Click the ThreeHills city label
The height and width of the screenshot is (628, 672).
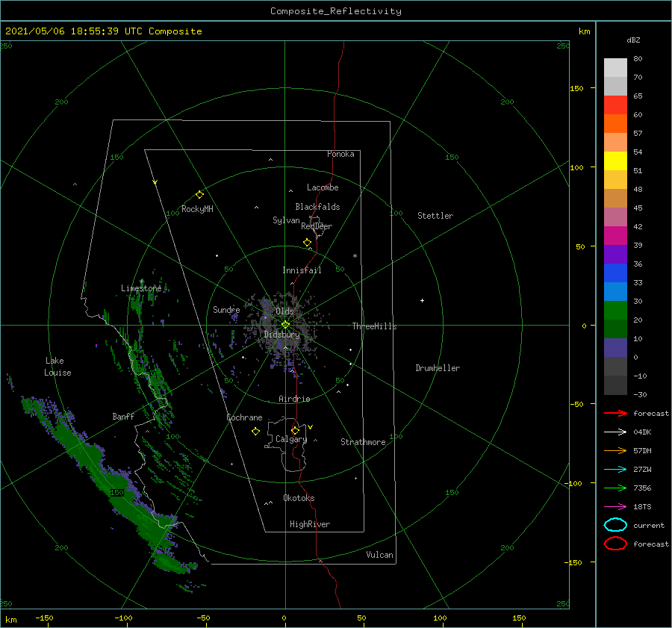(x=375, y=326)
